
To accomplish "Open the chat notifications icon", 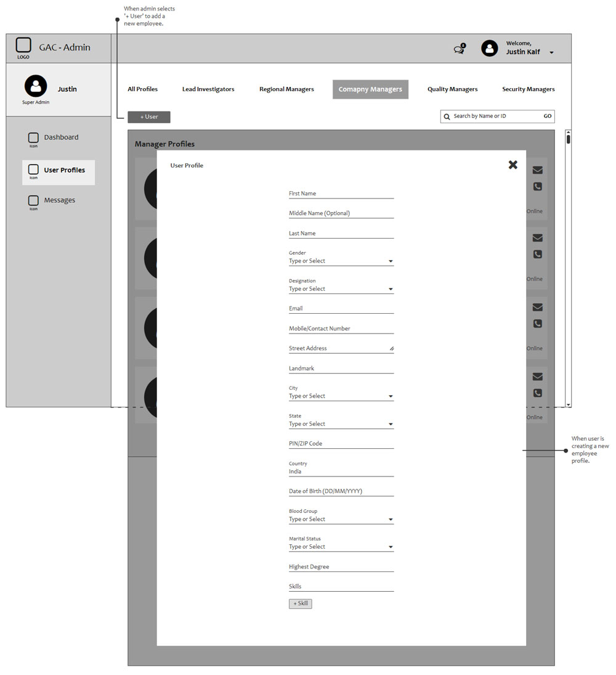I will (459, 49).
